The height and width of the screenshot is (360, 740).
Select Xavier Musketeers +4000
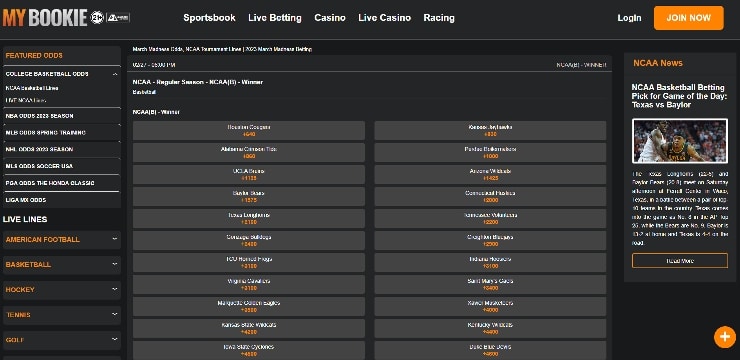click(x=490, y=307)
